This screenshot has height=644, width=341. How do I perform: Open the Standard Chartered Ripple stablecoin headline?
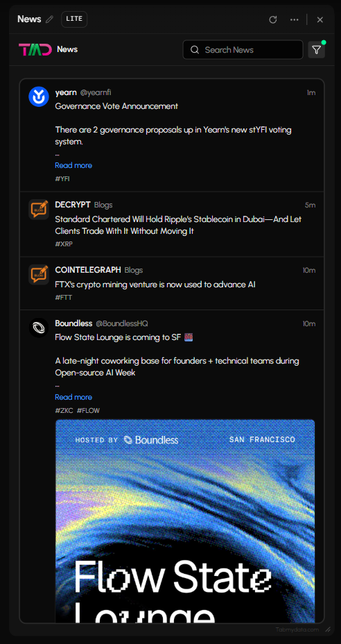[x=178, y=225]
